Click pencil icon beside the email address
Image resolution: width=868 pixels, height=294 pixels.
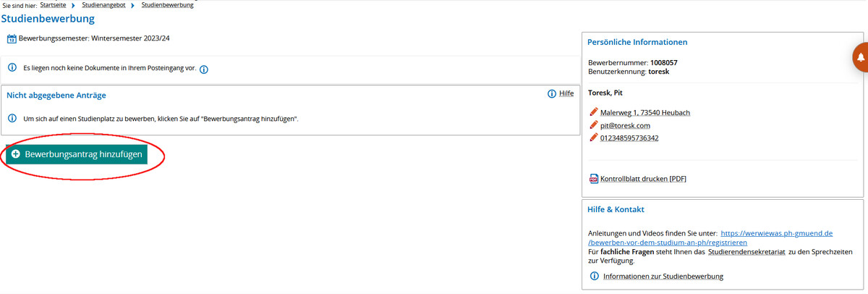594,125
